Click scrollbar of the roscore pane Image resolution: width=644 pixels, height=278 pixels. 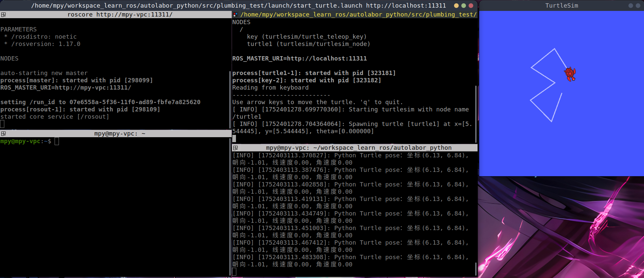(230, 99)
